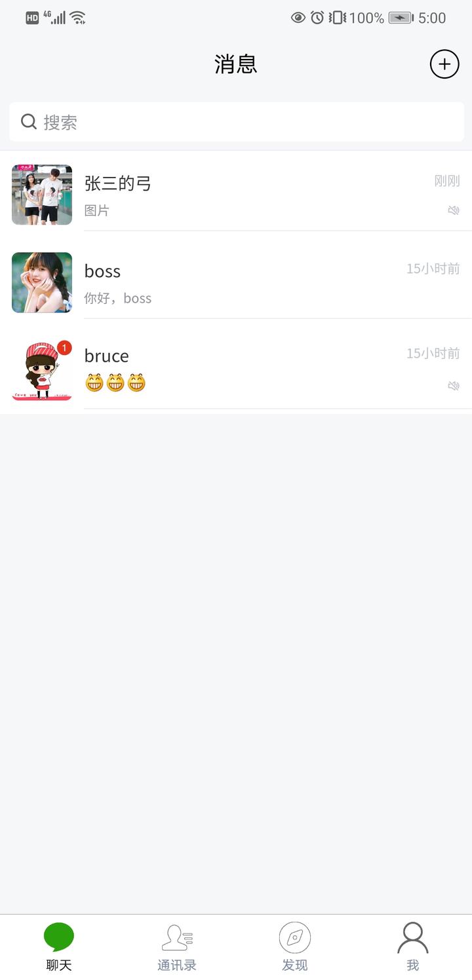This screenshot has width=472, height=980.
Task: Switch to the 通讯录 contacts tab
Action: pos(177,947)
